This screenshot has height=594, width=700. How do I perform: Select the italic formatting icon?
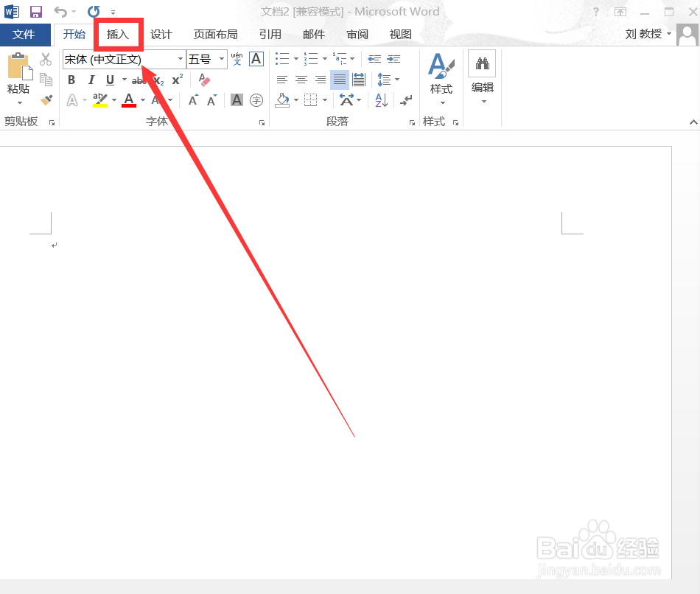90,80
